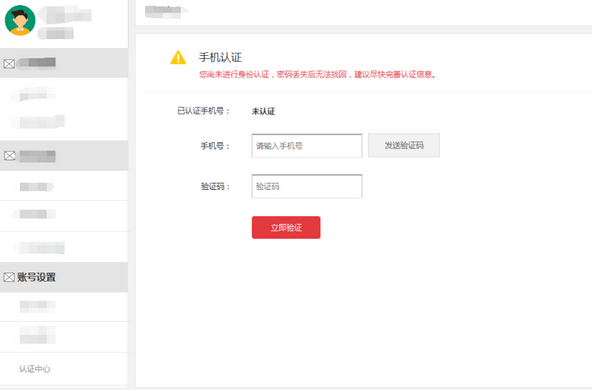The height and width of the screenshot is (390, 592).
Task: Click the 手机认证 heading
Action: (220, 57)
